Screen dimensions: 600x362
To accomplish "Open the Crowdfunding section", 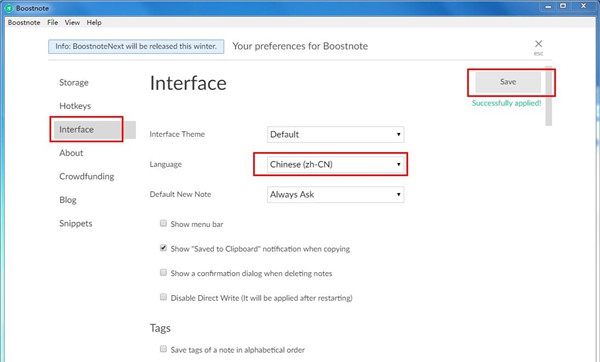I will (x=87, y=176).
